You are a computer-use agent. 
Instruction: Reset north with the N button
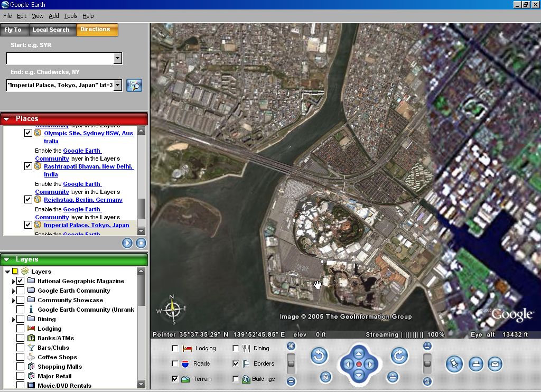tap(325, 377)
